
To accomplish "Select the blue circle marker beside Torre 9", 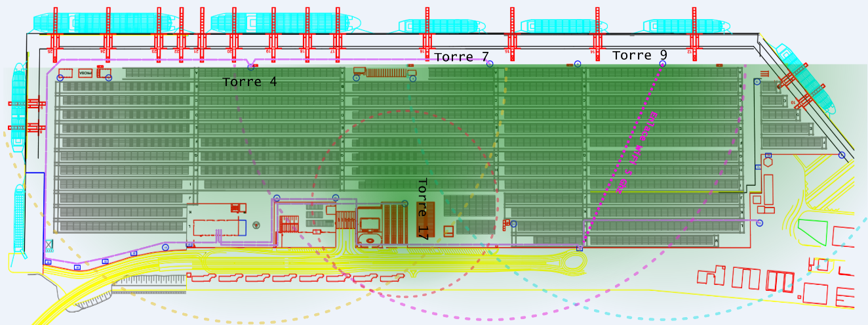I will coord(663,64).
